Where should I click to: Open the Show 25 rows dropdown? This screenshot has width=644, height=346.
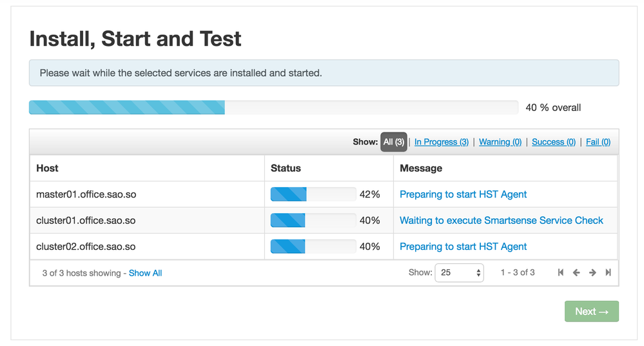point(459,272)
